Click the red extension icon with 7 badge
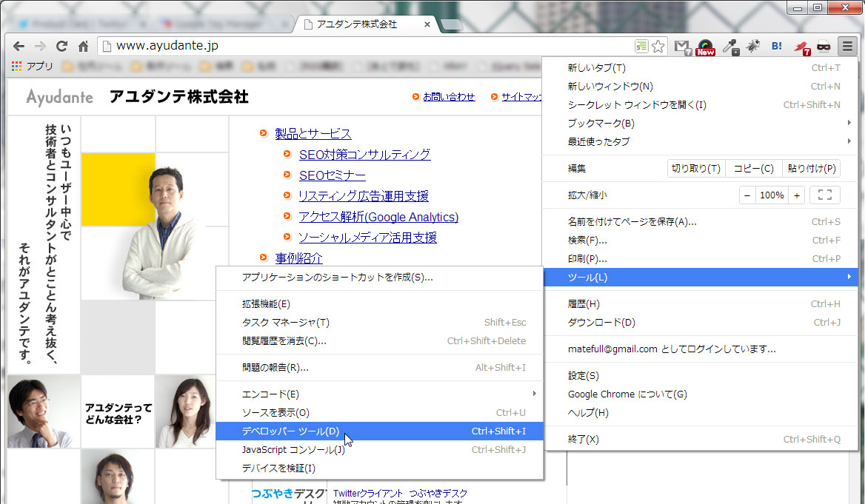This screenshot has width=865, height=504. (x=801, y=48)
